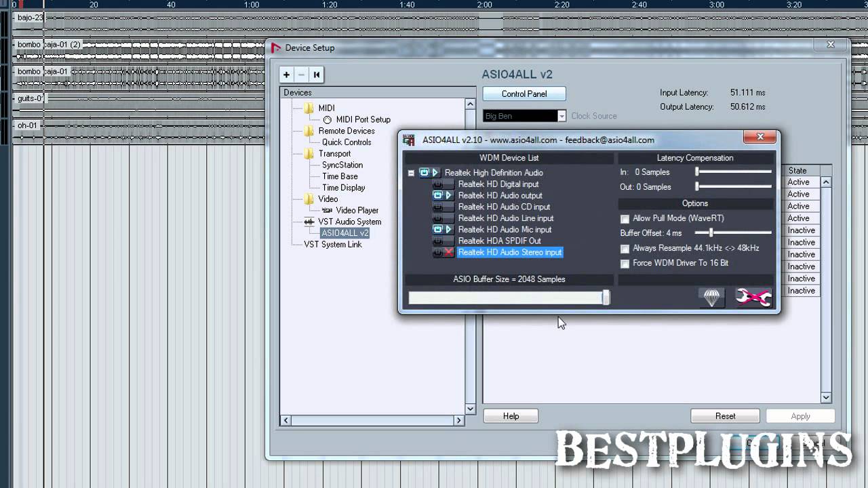Select VST Audio System entry

click(349, 222)
